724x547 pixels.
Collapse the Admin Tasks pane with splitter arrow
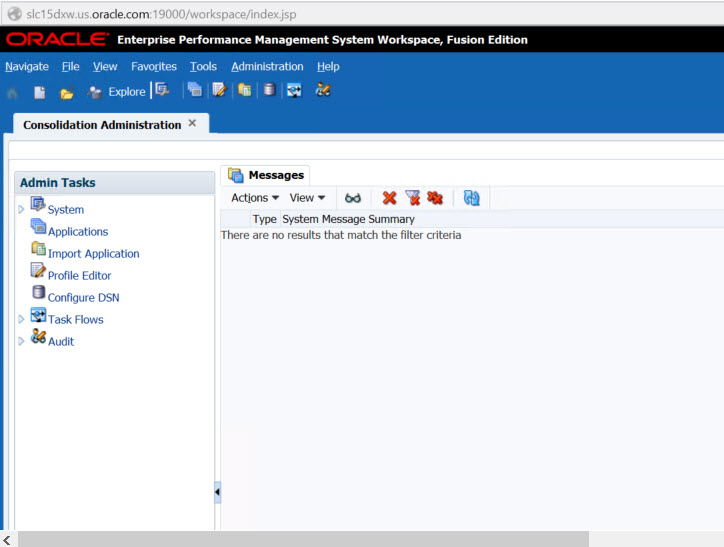[217, 492]
